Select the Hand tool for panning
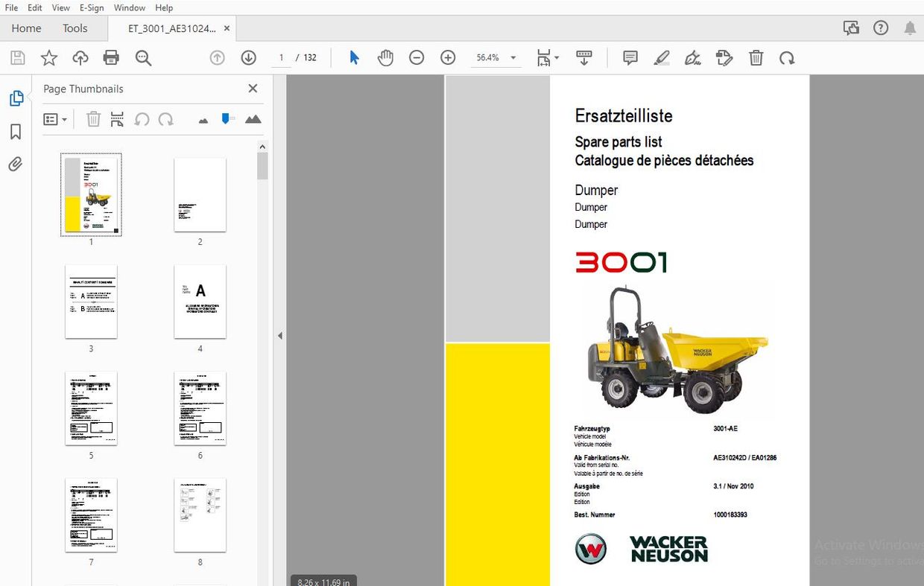This screenshot has height=586, width=924. click(x=385, y=57)
